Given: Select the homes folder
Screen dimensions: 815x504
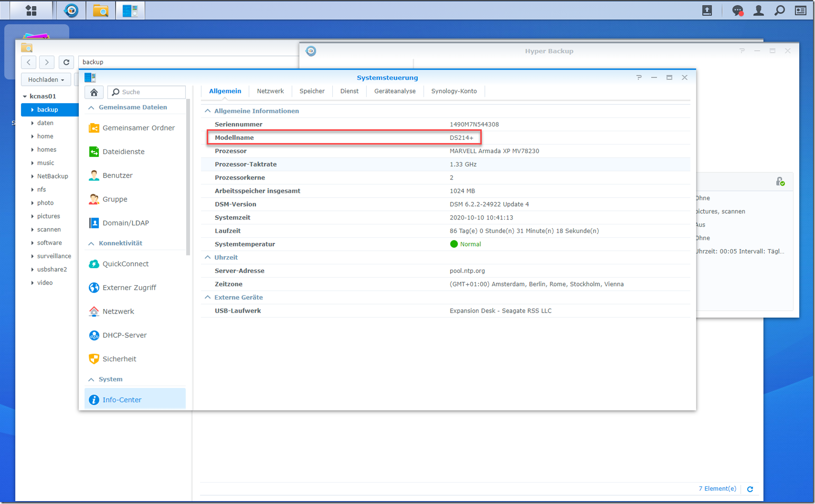Looking at the screenshot, I should (47, 150).
